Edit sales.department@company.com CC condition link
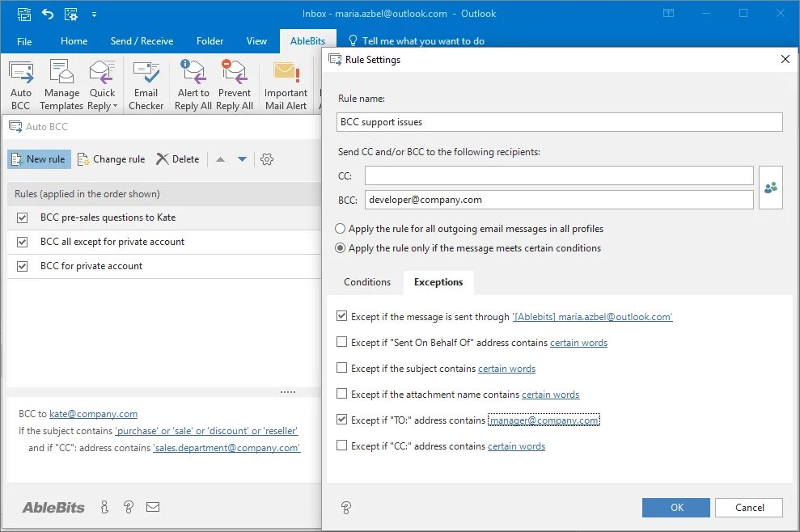Viewport: 800px width, 532px height. coord(226,447)
